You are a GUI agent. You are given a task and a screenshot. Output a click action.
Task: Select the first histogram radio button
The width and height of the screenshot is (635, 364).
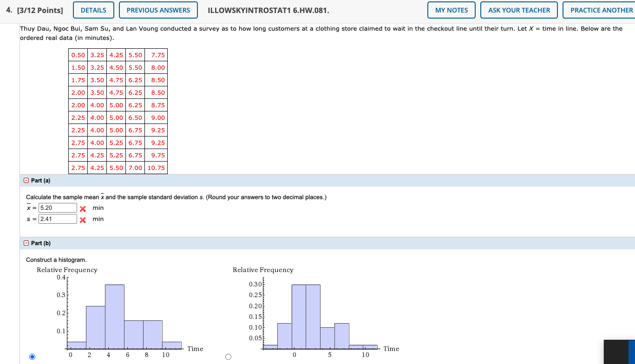coord(32,357)
